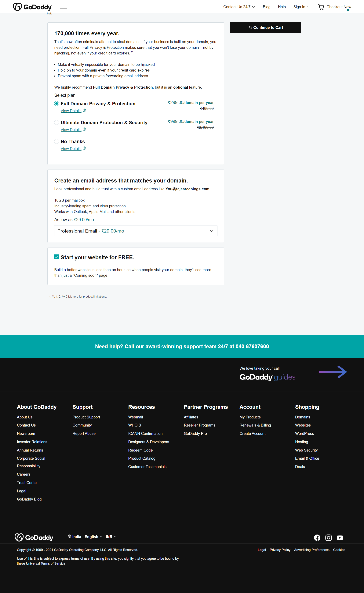Screen dimensions: 364x593
Task: View Details for Full Domain Privacy & Protection
Action: point(71,111)
